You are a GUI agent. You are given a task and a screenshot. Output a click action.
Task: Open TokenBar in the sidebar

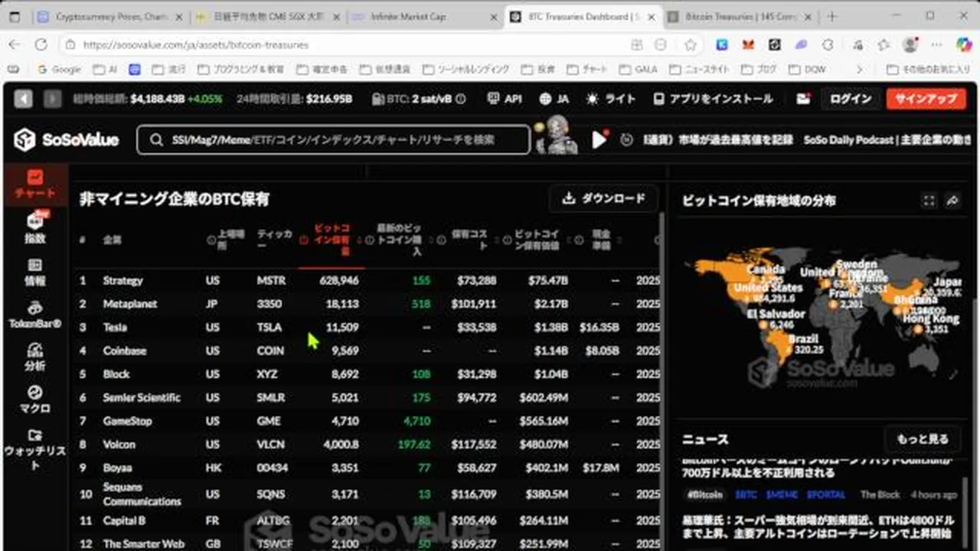(34, 315)
